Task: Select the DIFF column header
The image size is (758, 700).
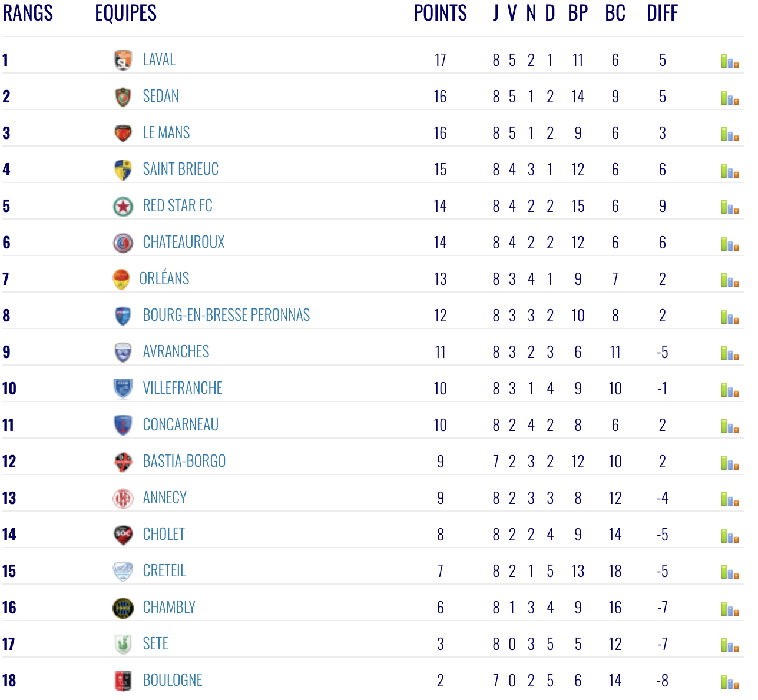Action: tap(662, 13)
